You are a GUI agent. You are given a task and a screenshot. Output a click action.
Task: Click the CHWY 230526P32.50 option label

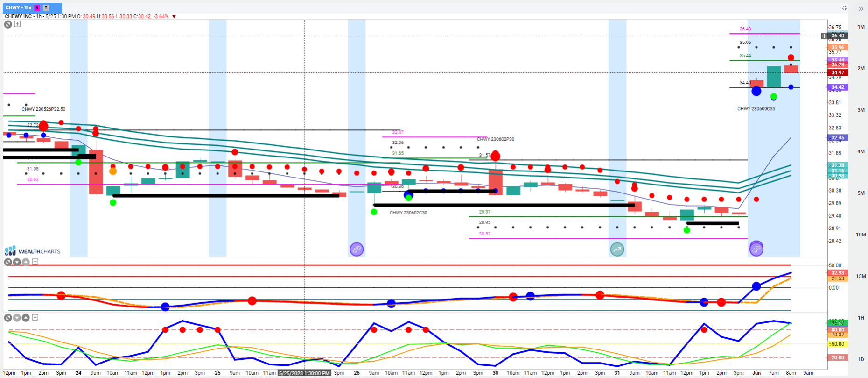pos(43,109)
